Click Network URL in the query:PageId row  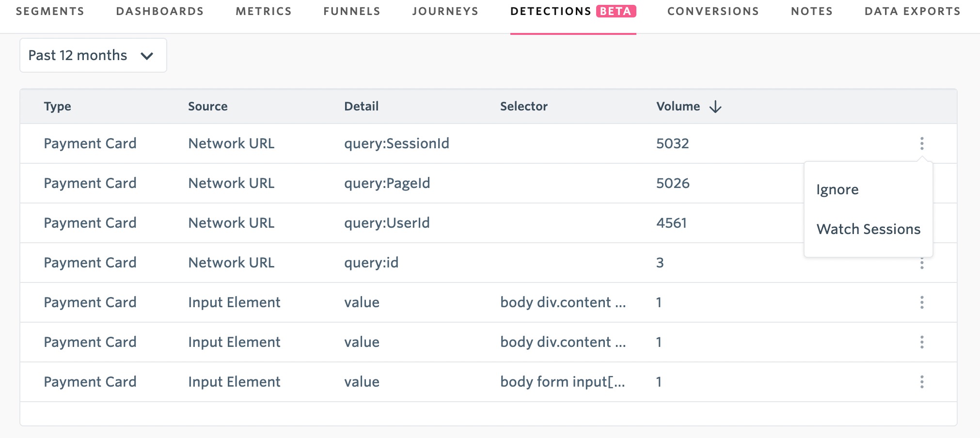(231, 183)
